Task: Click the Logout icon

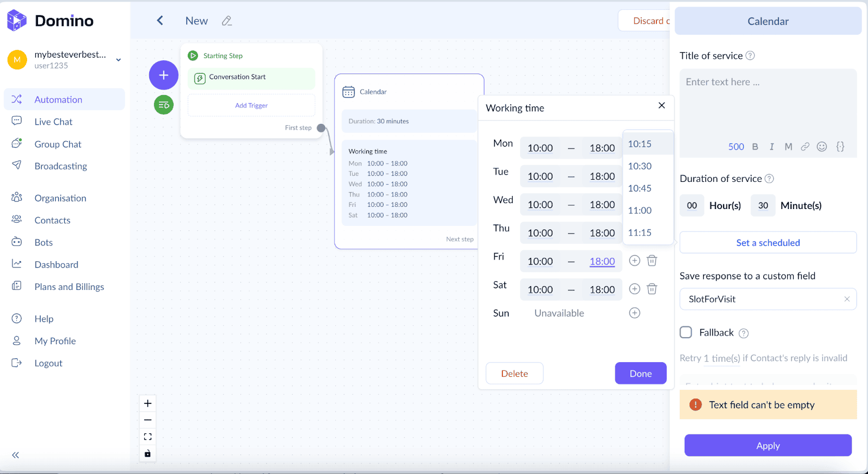Action: pos(17,363)
